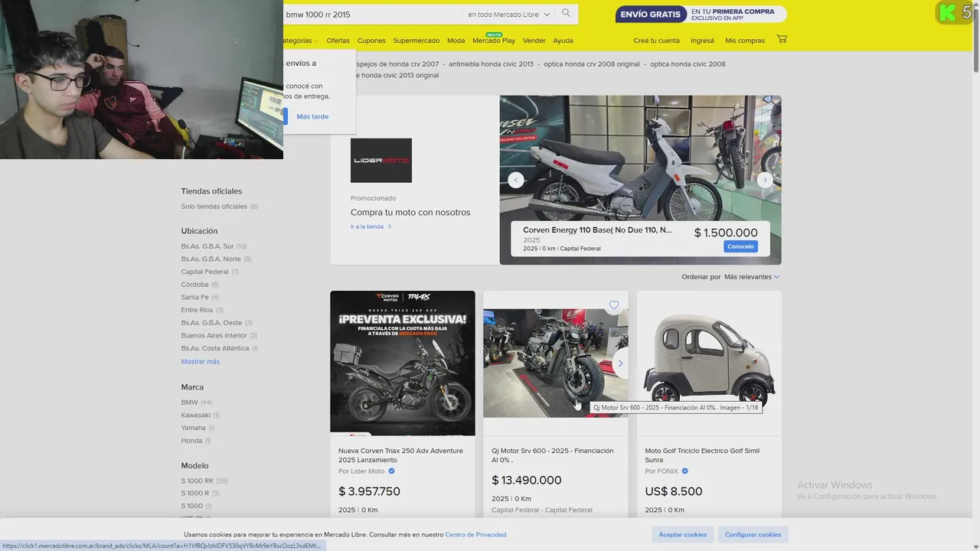This screenshot has width=980, height=551.
Task: Filter location Bs.As. Costa Atlántica
Action: (220, 348)
